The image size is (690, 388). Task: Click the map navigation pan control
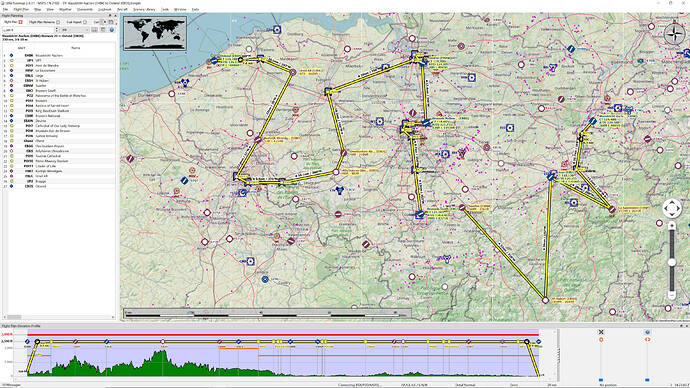(672, 208)
